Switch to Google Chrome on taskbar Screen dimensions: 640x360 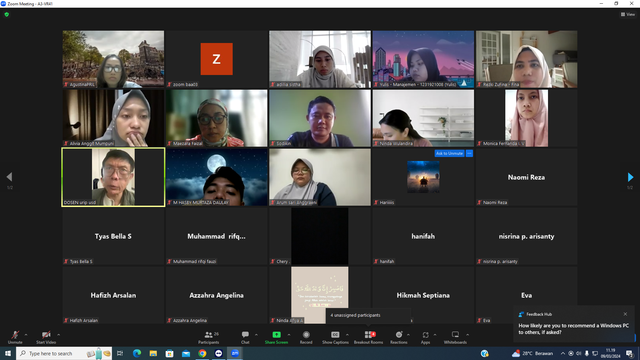[x=202, y=353]
